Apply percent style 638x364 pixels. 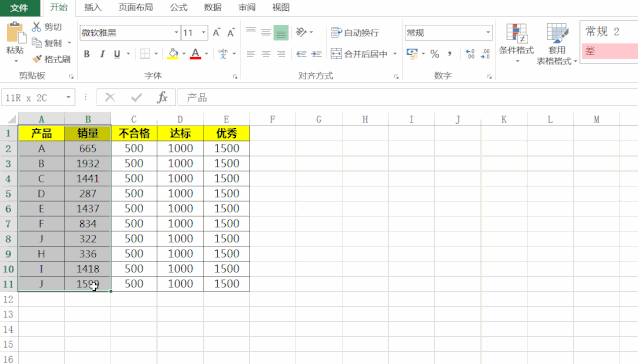pos(435,54)
